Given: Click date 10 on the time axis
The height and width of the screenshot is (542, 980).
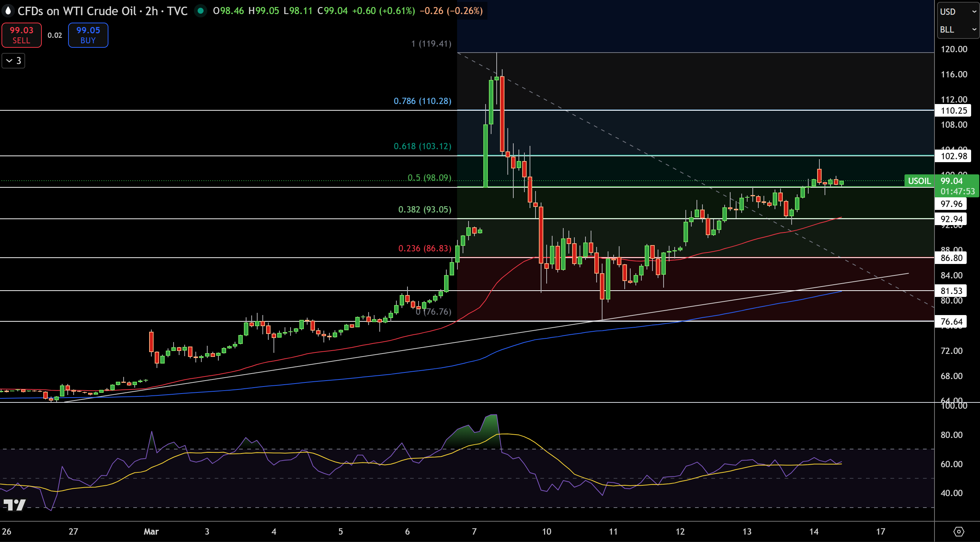Looking at the screenshot, I should click(x=546, y=531).
